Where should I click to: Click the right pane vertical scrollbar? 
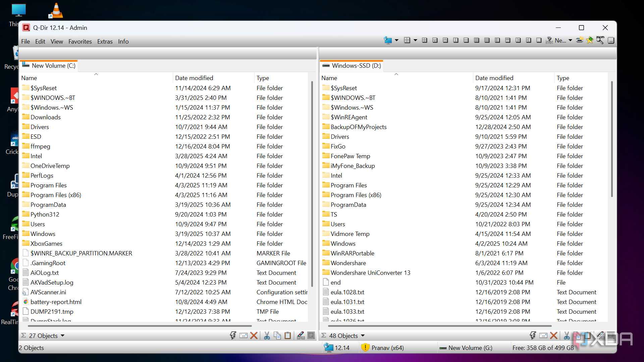point(612,139)
